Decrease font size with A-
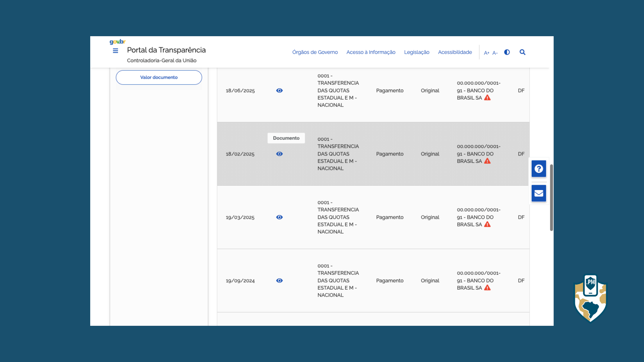This screenshot has height=362, width=644. [x=495, y=53]
